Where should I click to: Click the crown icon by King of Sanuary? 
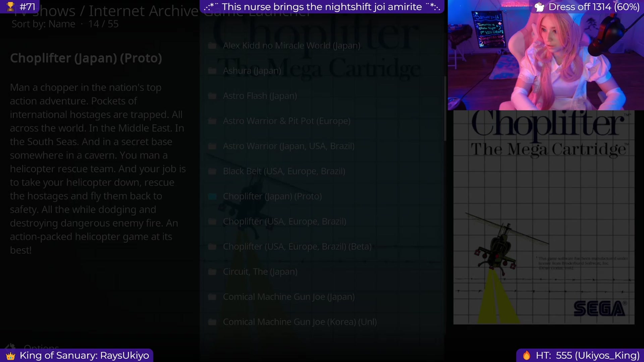(11, 356)
